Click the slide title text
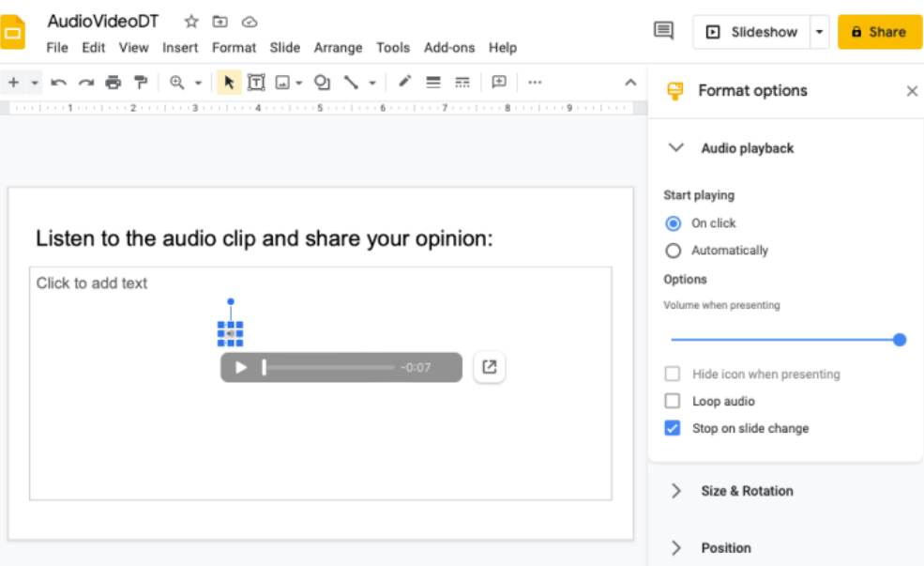The height and width of the screenshot is (566, 924). 264,238
